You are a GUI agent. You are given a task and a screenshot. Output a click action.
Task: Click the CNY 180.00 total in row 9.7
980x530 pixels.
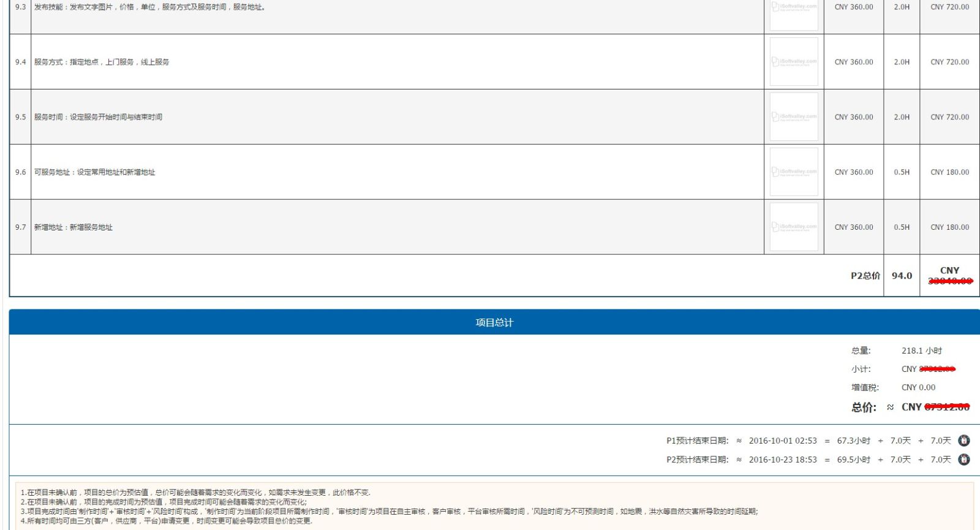[x=949, y=227]
